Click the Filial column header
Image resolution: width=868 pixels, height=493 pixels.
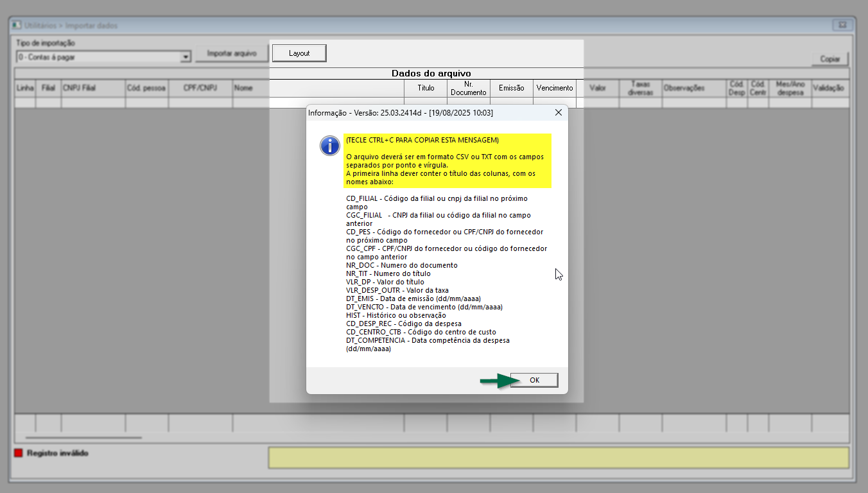coord(48,88)
